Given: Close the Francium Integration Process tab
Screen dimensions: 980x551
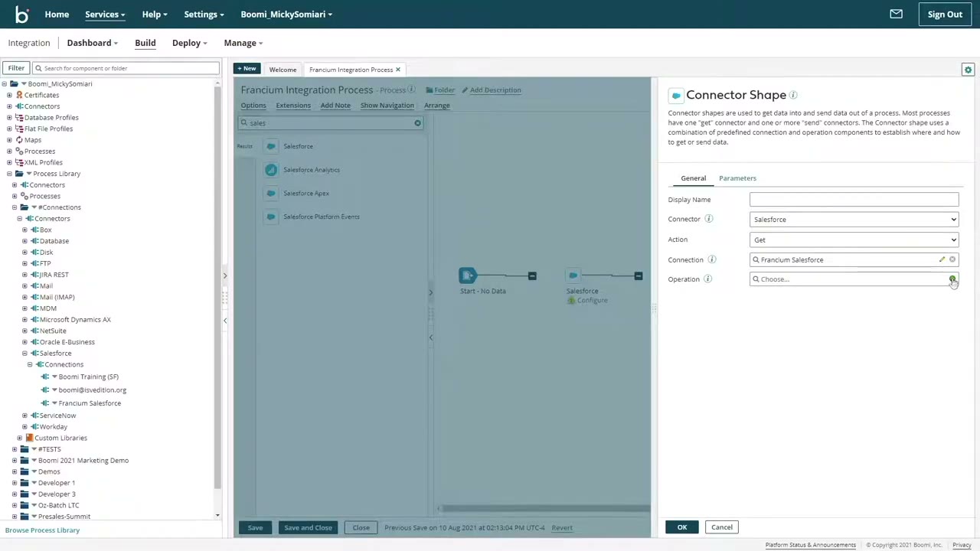Looking at the screenshot, I should 398,70.
